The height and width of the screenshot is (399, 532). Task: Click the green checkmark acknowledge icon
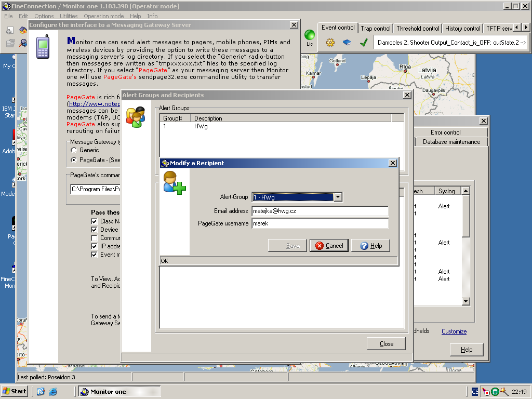(x=364, y=43)
